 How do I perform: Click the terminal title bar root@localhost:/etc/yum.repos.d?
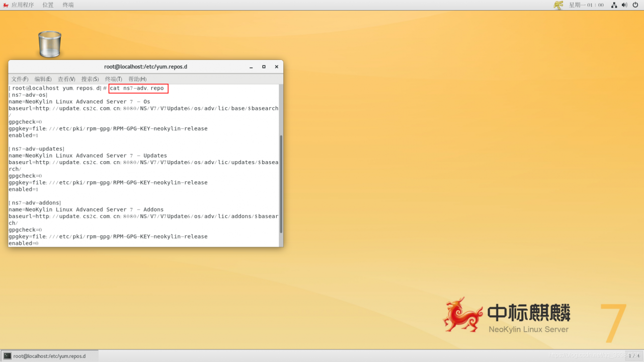click(145, 66)
